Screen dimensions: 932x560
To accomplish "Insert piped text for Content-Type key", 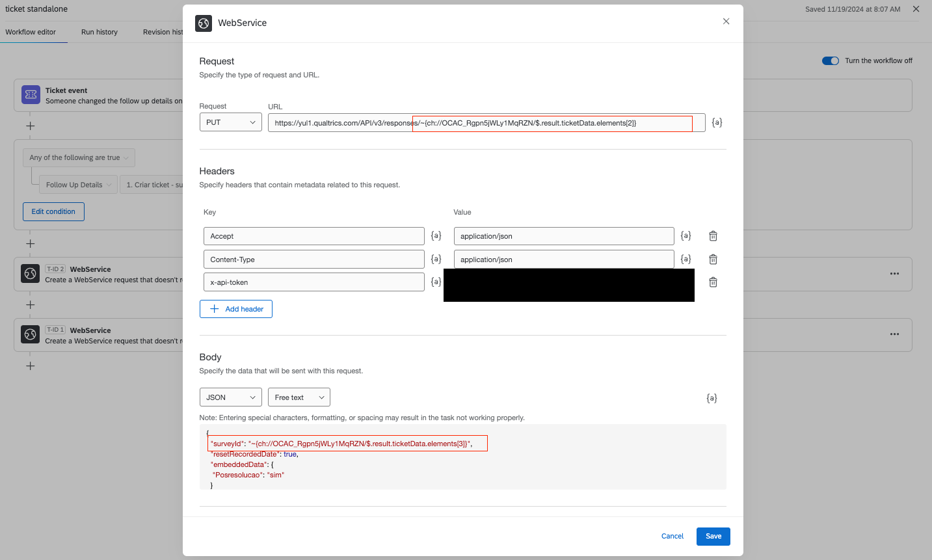I will pos(436,259).
